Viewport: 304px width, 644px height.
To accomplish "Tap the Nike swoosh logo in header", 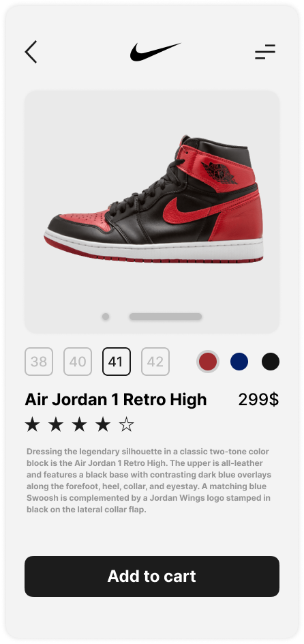I will click(155, 52).
